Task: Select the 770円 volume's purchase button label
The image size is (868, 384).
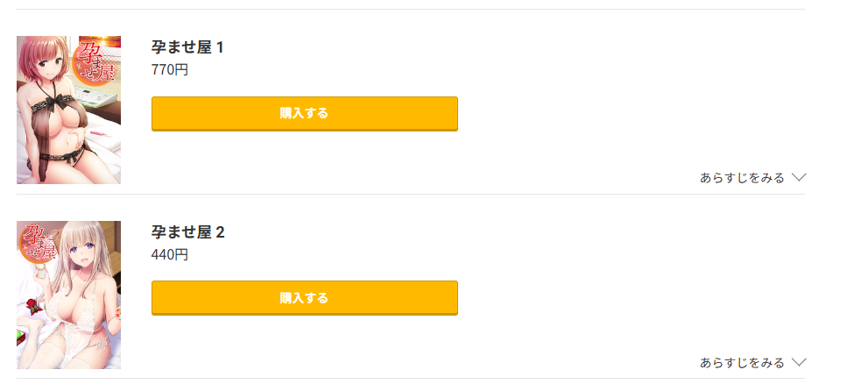Action: (304, 113)
